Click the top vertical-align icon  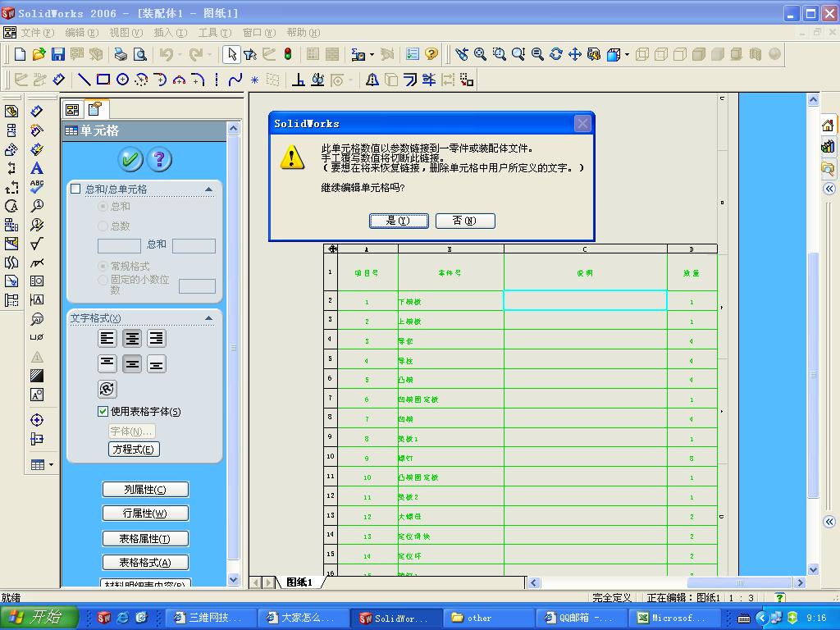(107, 363)
